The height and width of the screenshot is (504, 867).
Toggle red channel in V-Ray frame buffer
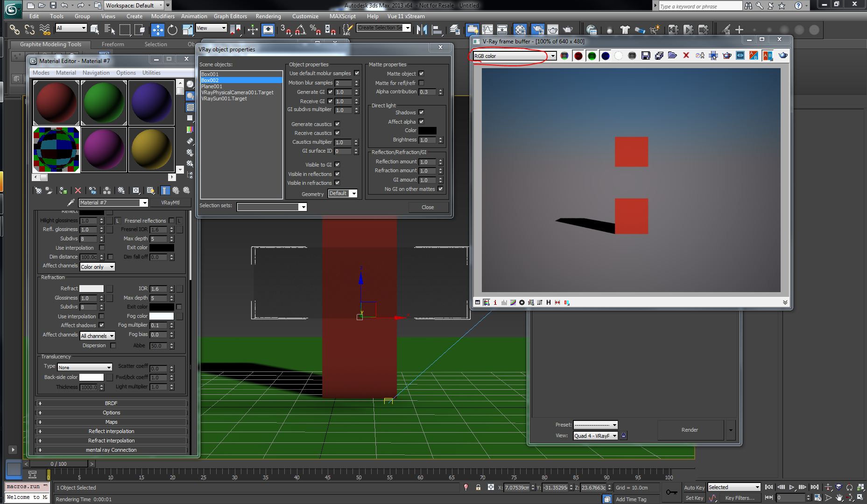[x=578, y=56]
